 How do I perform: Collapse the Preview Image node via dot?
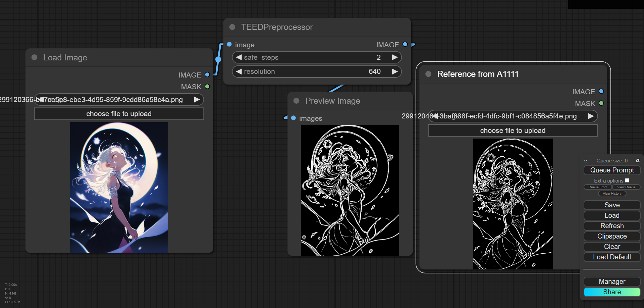pyautogui.click(x=296, y=101)
